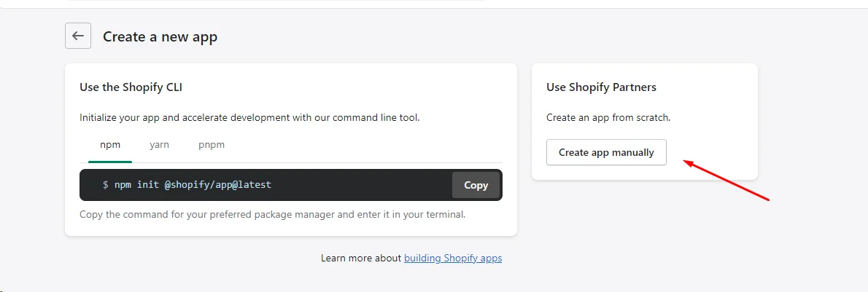Select the npm tab

click(110, 145)
